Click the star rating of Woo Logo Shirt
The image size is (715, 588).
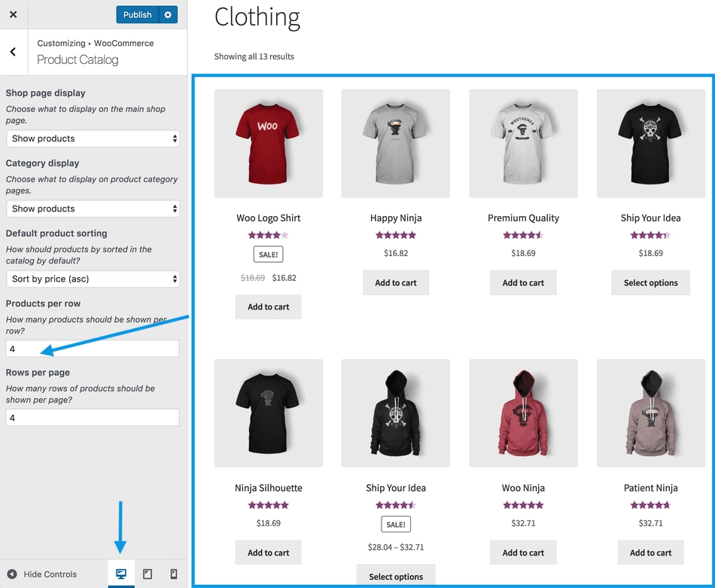[x=268, y=236]
